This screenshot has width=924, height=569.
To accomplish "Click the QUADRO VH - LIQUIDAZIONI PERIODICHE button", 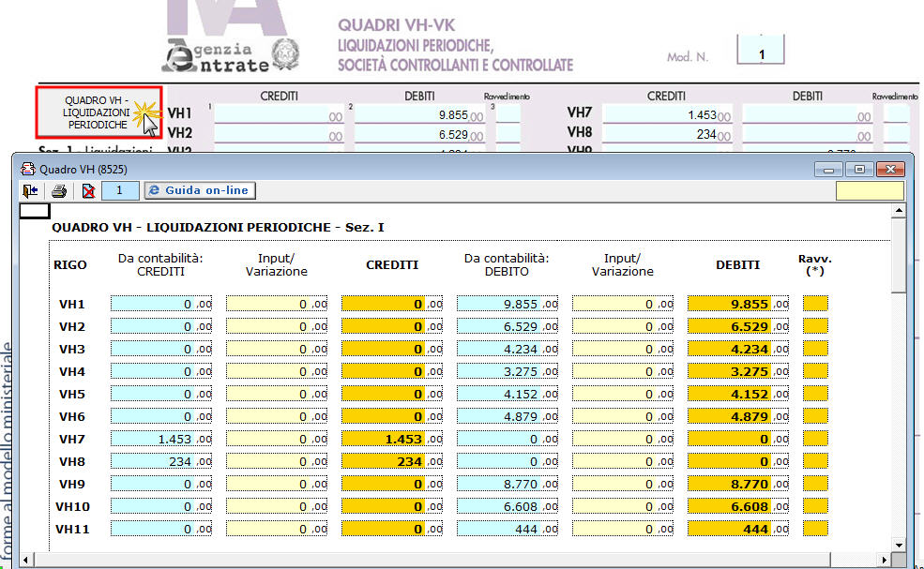I will [x=98, y=112].
